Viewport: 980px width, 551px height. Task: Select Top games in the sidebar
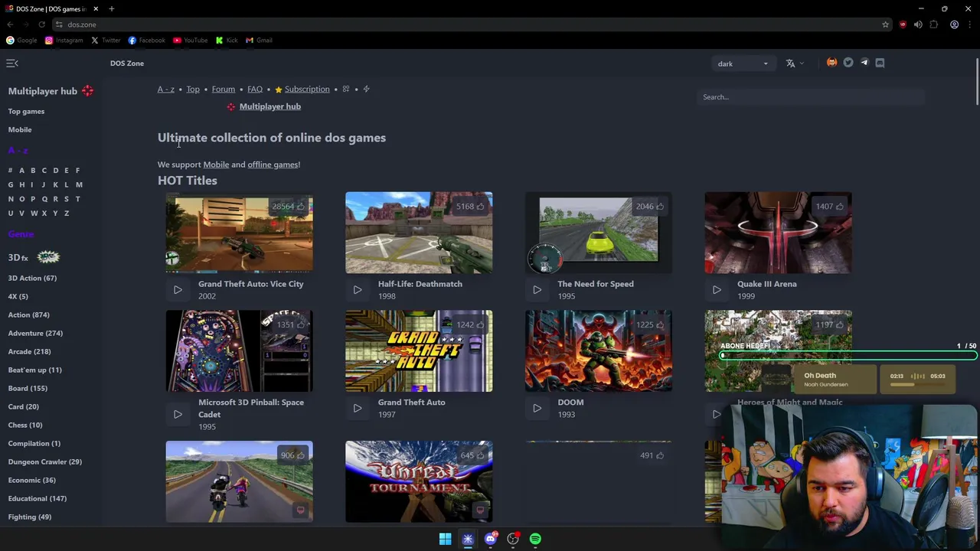coord(26,112)
